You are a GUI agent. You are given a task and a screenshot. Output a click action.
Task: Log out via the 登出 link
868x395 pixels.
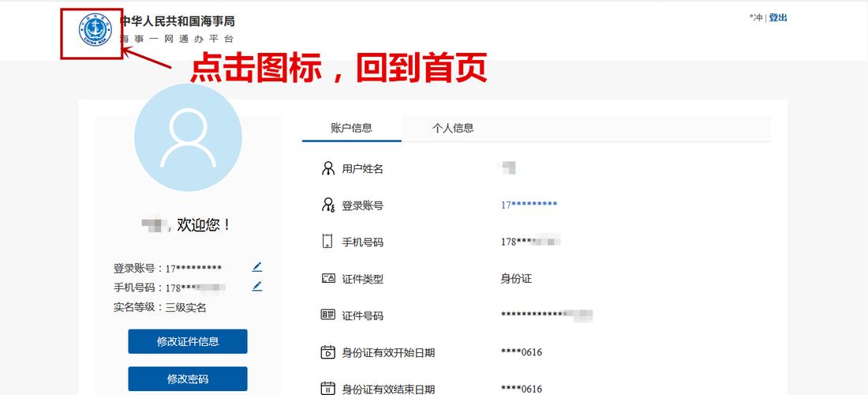click(x=778, y=17)
